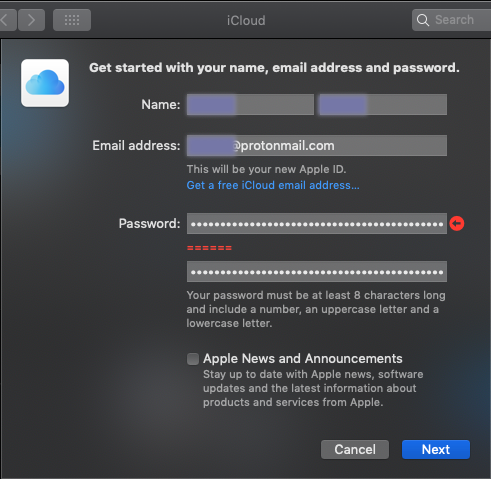Enable Apple News and Announcements checkbox
This screenshot has width=491, height=479.
coord(193,359)
